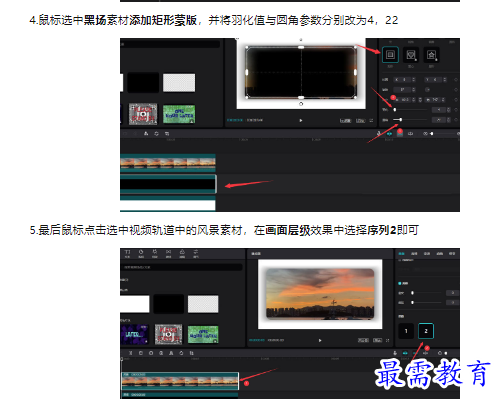
Task: Toggle the teal magnet snap icon in step 4
Action: tap(389, 134)
